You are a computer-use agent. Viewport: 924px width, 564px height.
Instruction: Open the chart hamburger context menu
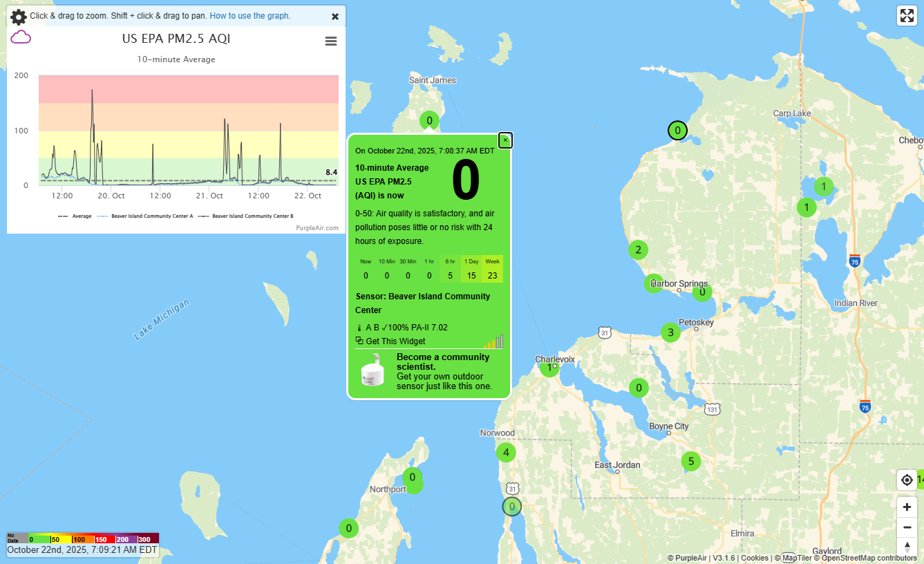pyautogui.click(x=331, y=41)
